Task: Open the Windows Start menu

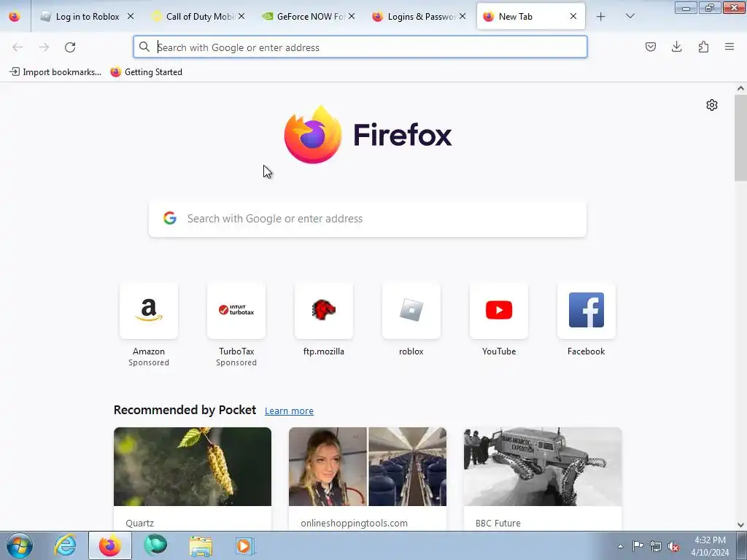Action: pos(19,545)
